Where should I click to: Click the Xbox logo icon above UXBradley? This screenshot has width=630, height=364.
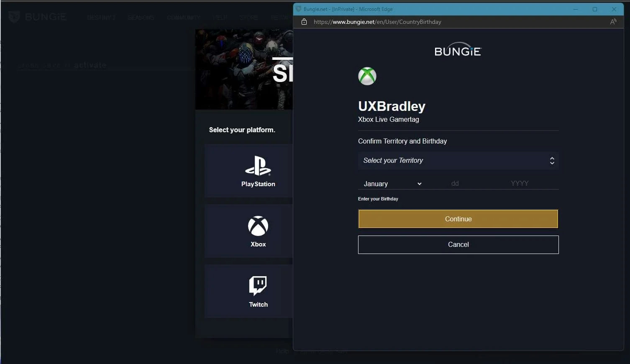(367, 76)
